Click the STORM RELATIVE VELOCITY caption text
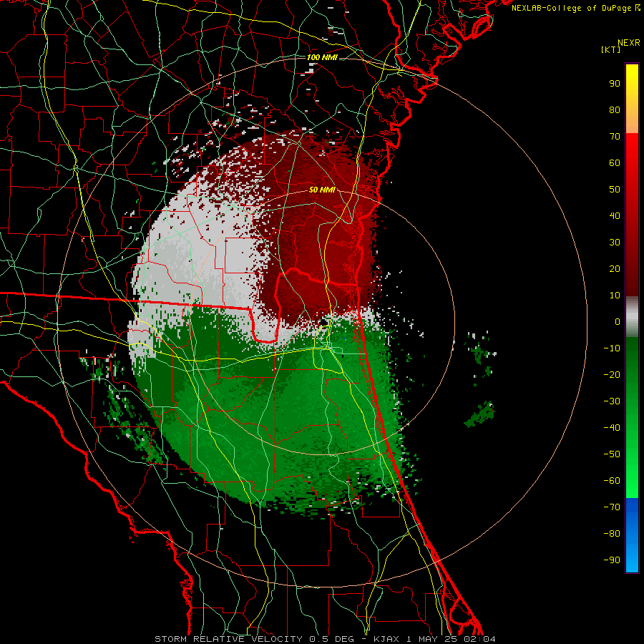The height and width of the screenshot is (644, 644). [x=228, y=639]
